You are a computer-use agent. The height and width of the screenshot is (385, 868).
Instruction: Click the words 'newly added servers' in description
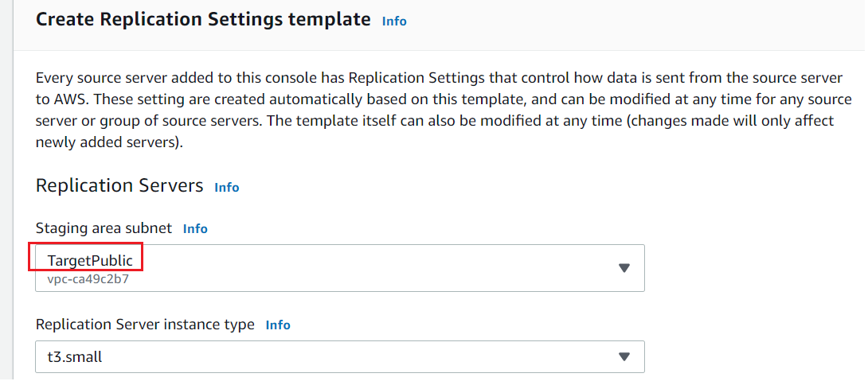tap(104, 142)
